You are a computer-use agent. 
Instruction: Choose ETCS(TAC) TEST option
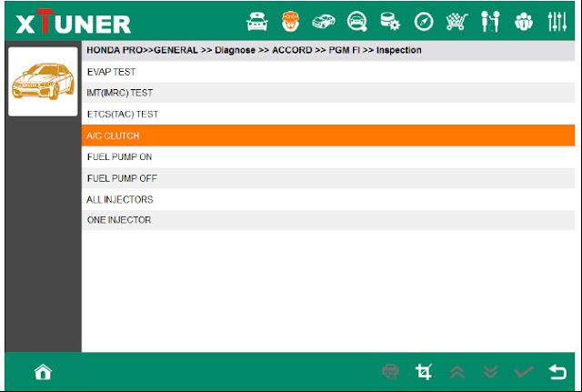(x=328, y=115)
